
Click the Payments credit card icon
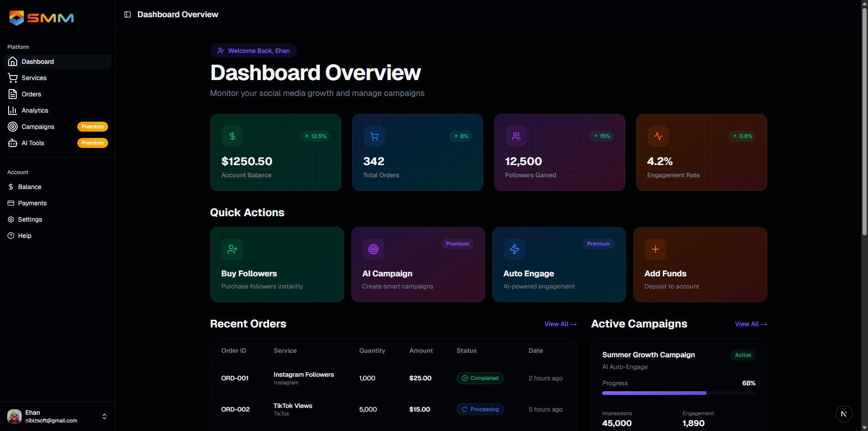11,203
